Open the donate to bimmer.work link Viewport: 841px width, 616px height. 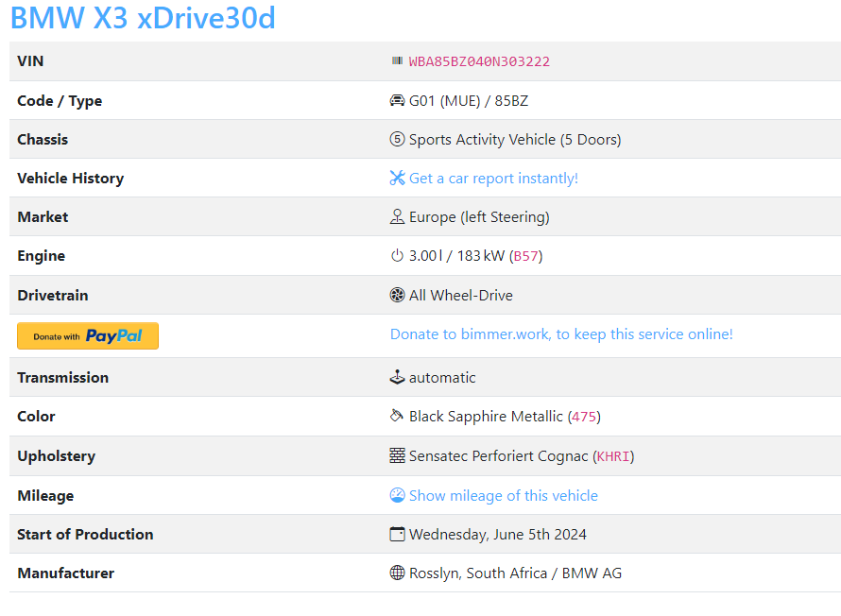coord(561,334)
